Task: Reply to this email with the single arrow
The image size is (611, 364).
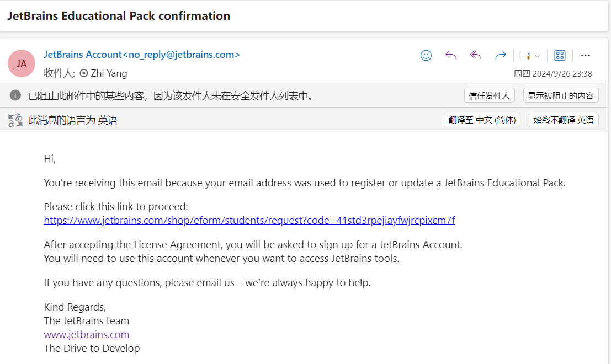Action: [x=451, y=55]
